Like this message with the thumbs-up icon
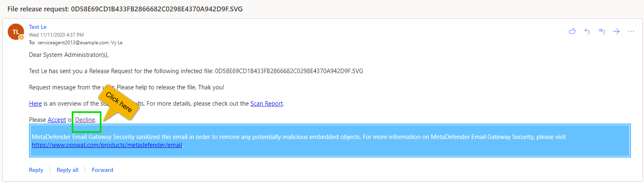This screenshot has width=644, height=182. pyautogui.click(x=572, y=31)
